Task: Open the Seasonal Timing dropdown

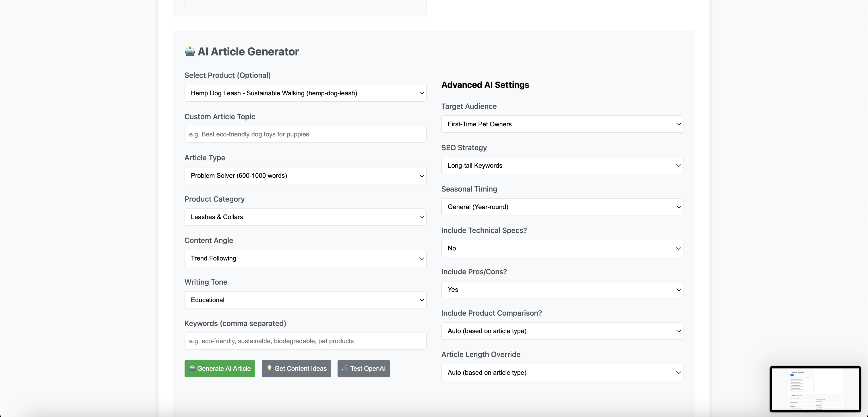Action: pos(562,207)
